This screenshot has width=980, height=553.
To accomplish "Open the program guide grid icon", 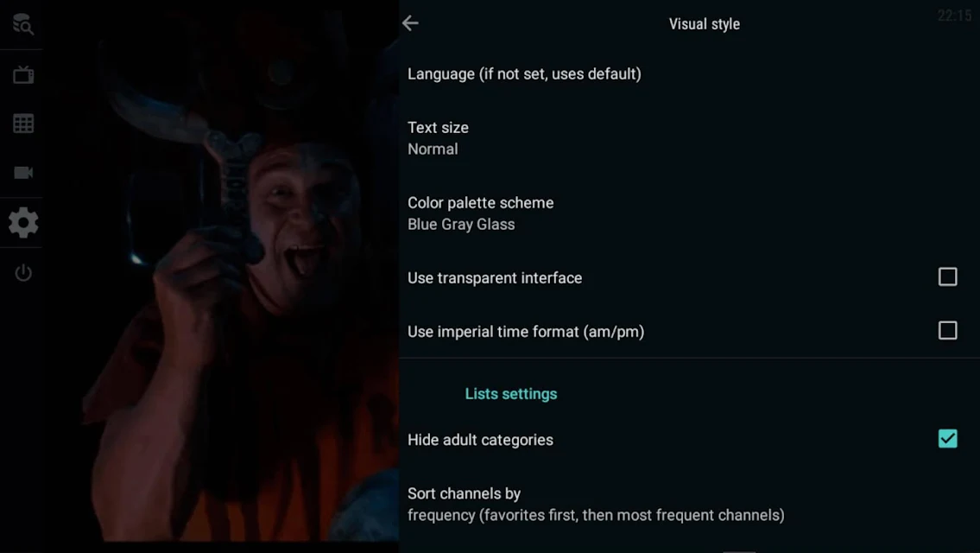I will (x=23, y=124).
